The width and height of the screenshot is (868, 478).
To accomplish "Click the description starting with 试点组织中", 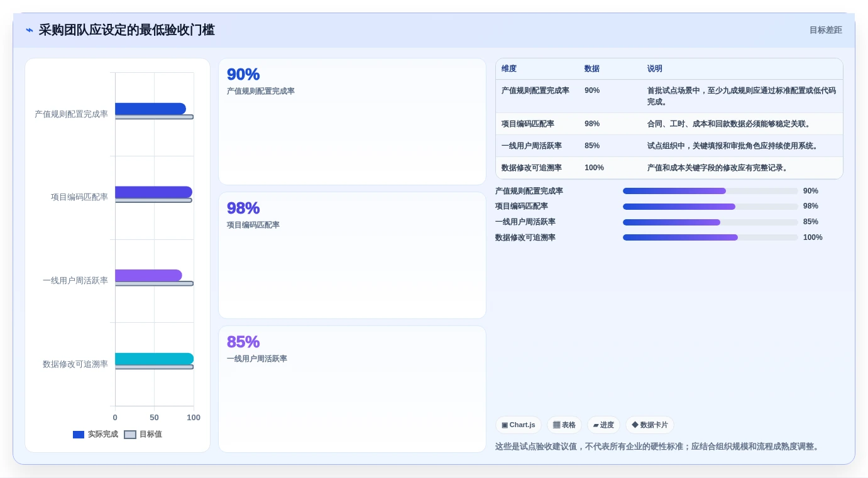I will coord(734,146).
